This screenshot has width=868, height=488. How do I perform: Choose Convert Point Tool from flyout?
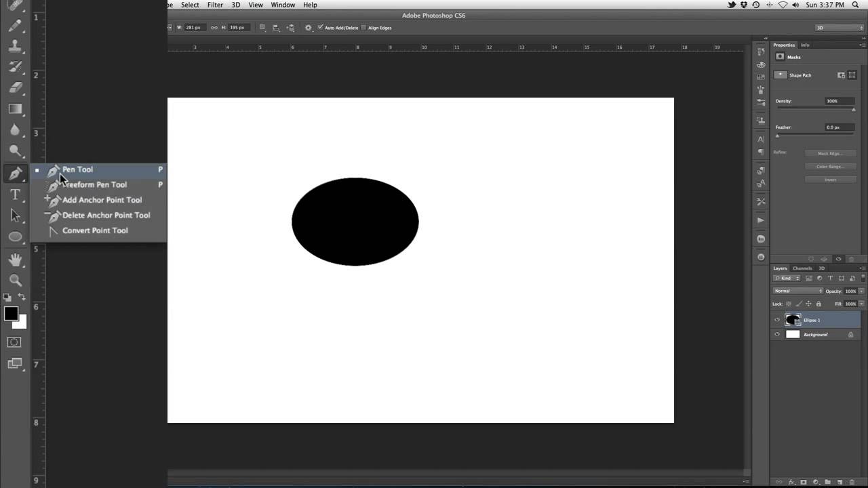pyautogui.click(x=94, y=230)
